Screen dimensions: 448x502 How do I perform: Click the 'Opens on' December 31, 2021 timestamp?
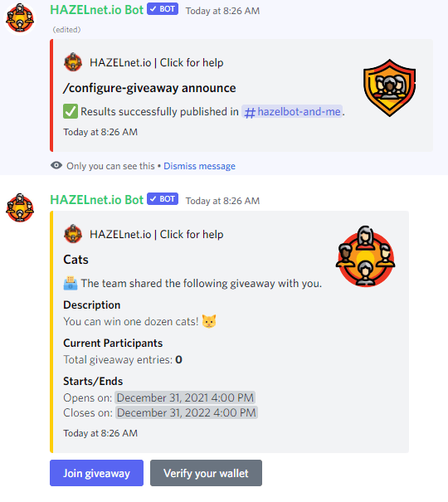coord(185,397)
